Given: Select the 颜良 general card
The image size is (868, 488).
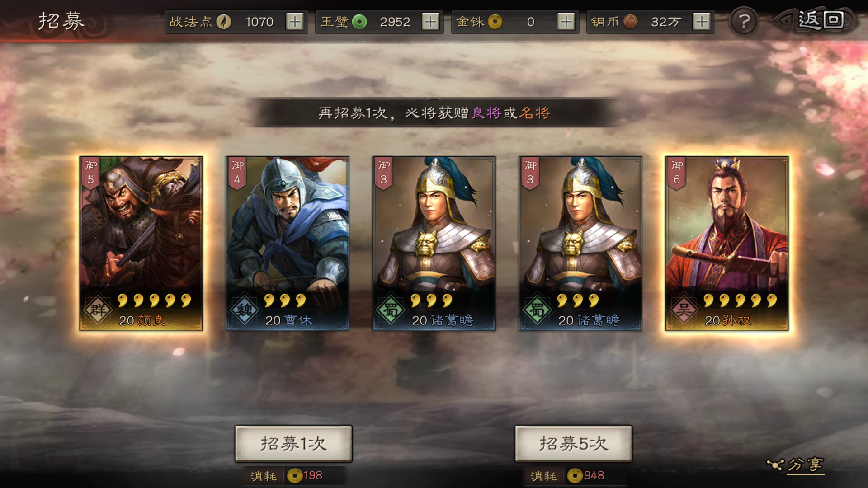Looking at the screenshot, I should (x=141, y=244).
